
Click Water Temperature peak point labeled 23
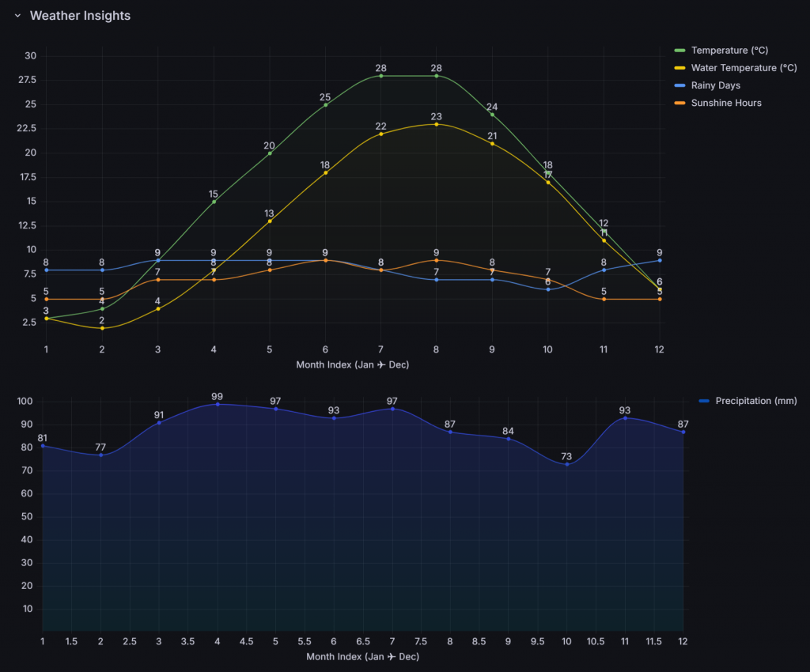coord(437,124)
